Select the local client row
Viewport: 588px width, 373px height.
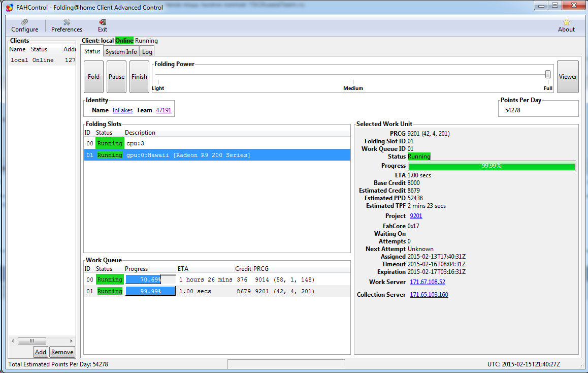(x=42, y=60)
